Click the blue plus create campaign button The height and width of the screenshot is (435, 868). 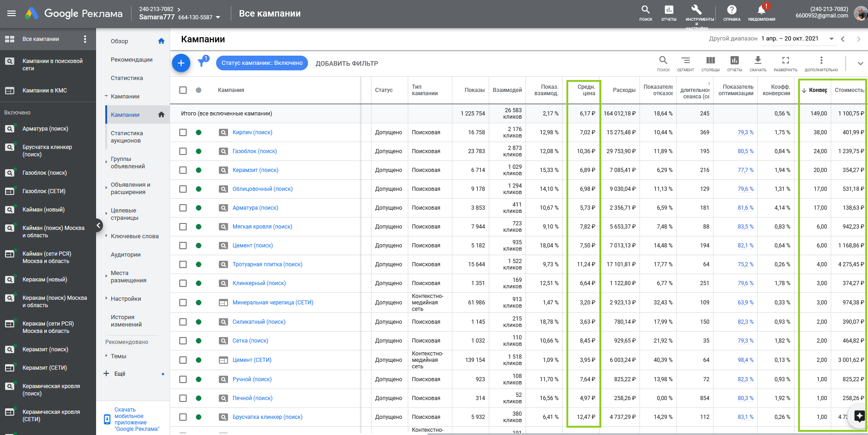181,63
